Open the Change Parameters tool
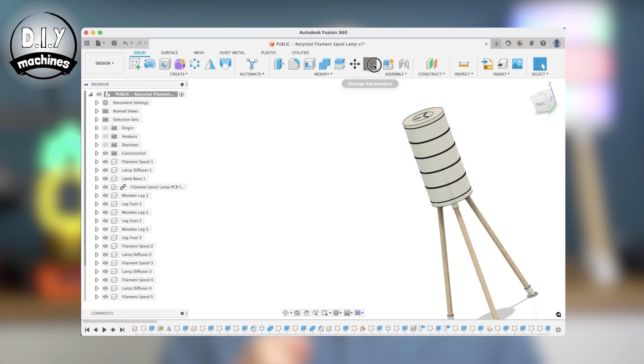This screenshot has width=644, height=364. click(x=373, y=64)
